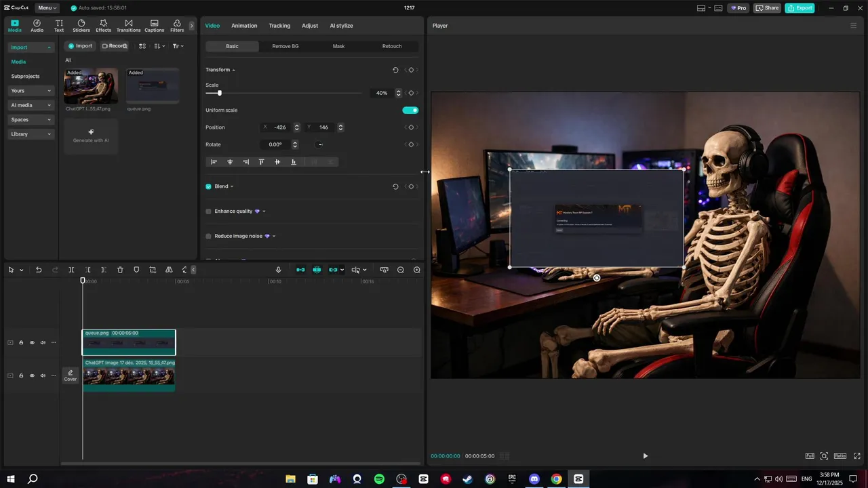The image size is (868, 488).
Task: Open the Player panel menu
Action: (x=854, y=26)
